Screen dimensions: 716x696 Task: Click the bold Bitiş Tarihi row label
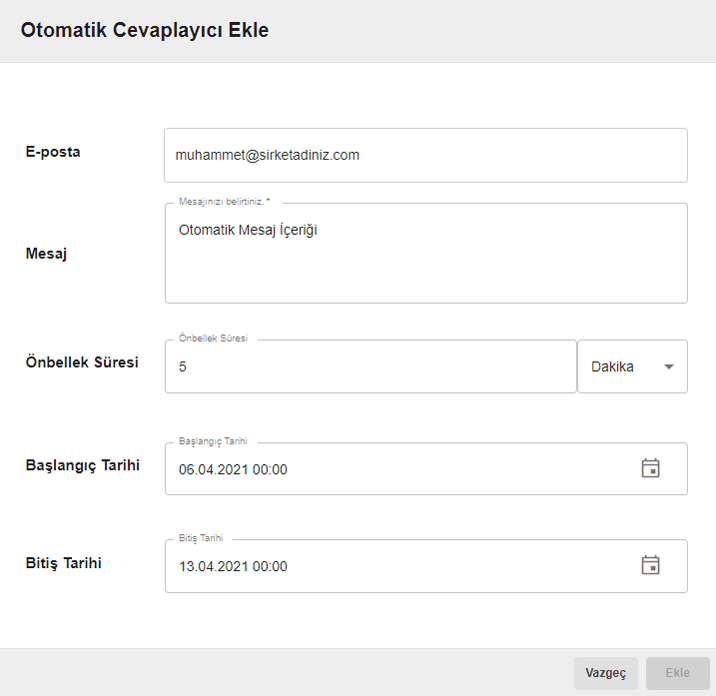point(63,563)
